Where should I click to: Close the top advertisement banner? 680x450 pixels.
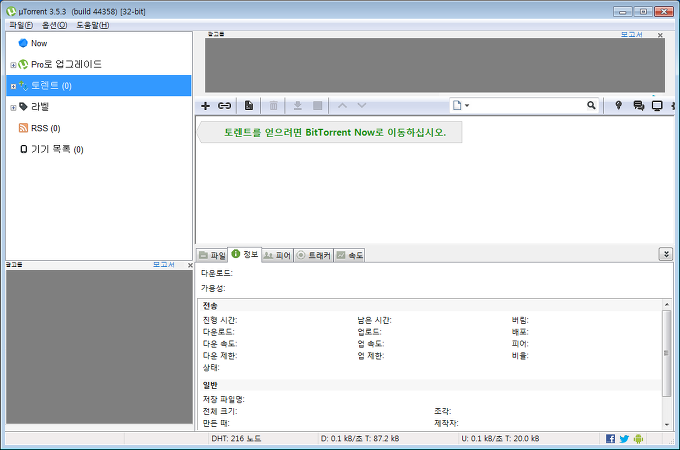pyautogui.click(x=660, y=35)
